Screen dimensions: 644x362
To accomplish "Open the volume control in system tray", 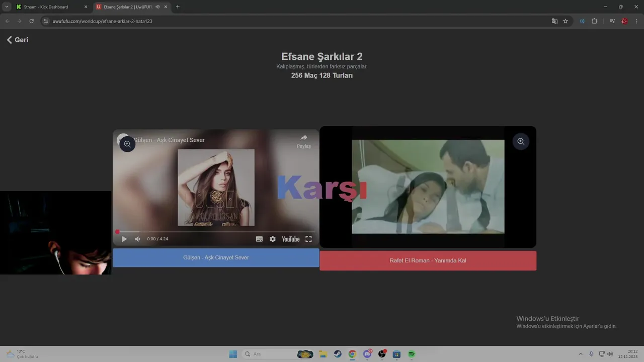I will (610, 354).
